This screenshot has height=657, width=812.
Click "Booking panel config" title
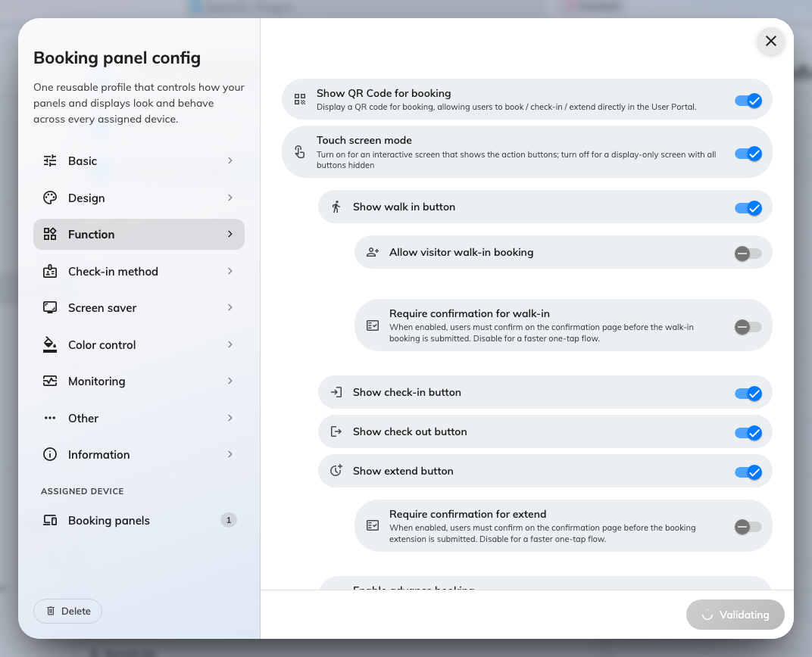tap(117, 58)
